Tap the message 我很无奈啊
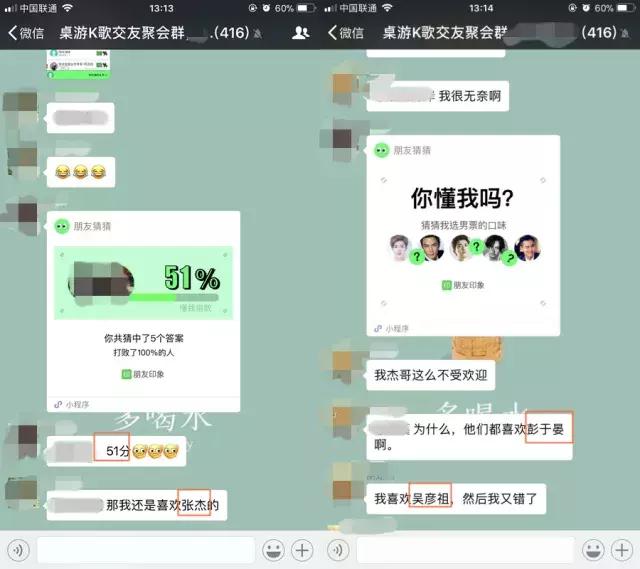Image resolution: width=640 pixels, height=569 pixels. pyautogui.click(x=438, y=96)
